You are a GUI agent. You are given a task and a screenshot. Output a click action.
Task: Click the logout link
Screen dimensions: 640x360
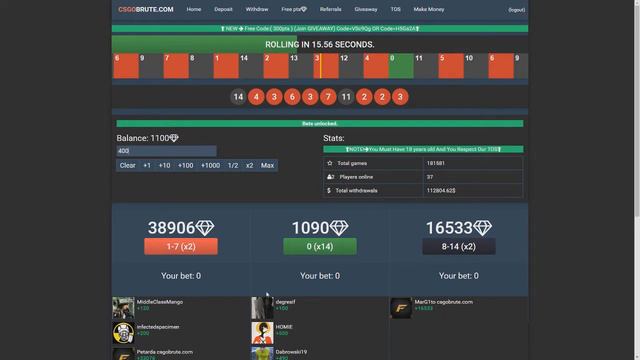click(x=517, y=10)
